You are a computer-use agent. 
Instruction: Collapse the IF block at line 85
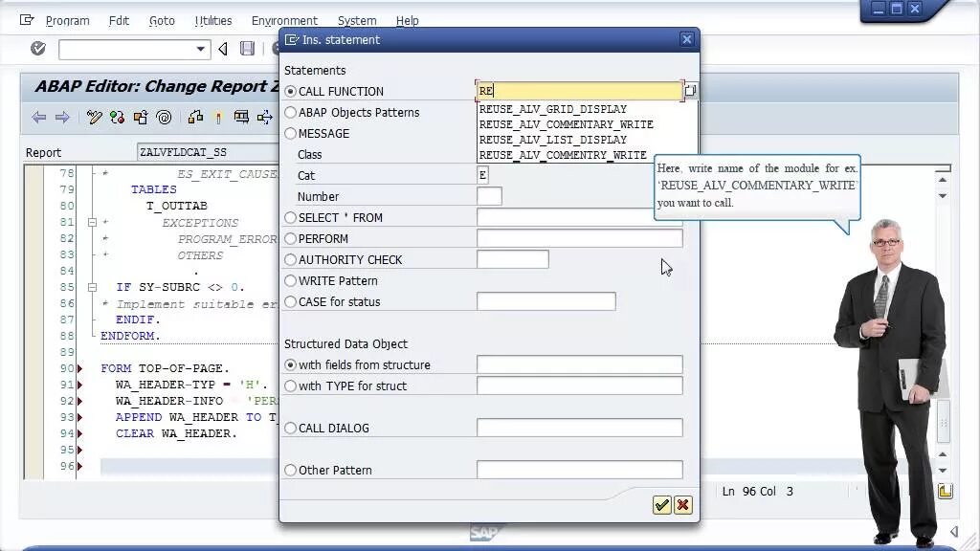click(93, 287)
